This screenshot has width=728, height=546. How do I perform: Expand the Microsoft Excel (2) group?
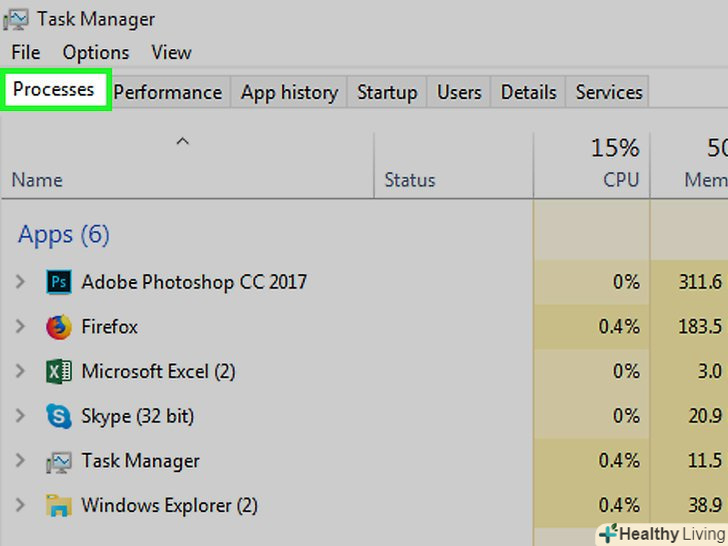20,372
